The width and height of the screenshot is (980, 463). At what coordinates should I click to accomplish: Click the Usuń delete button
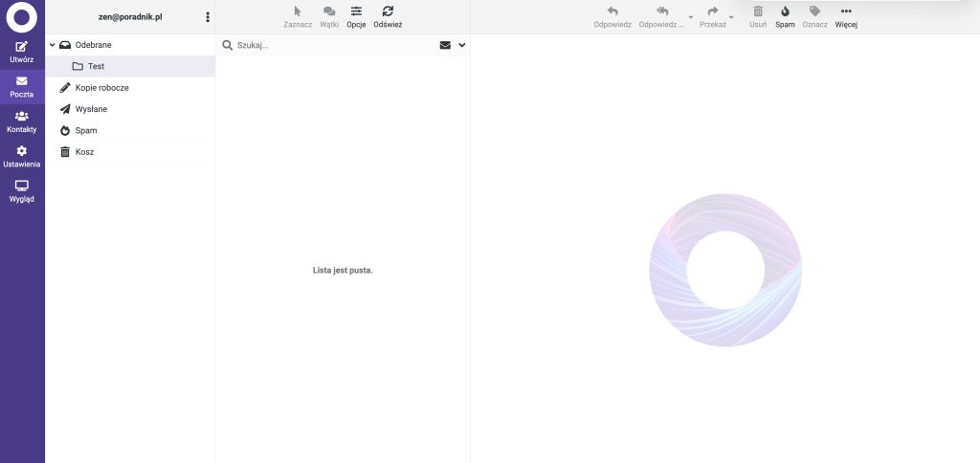758,17
